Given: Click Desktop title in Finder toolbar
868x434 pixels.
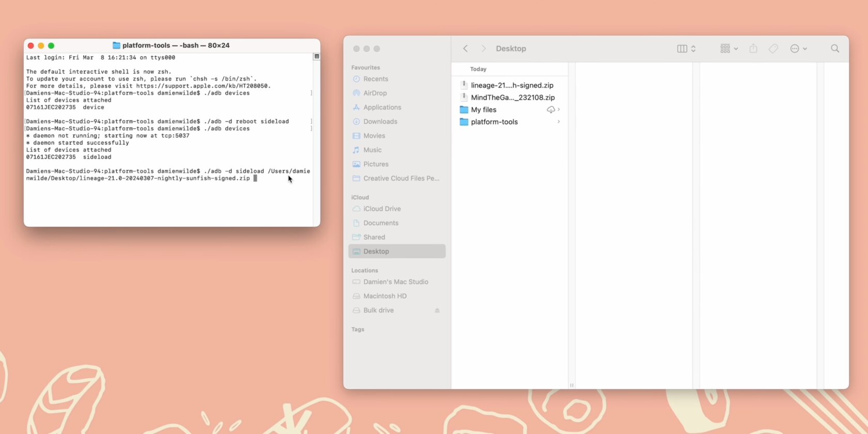Looking at the screenshot, I should tap(511, 49).
